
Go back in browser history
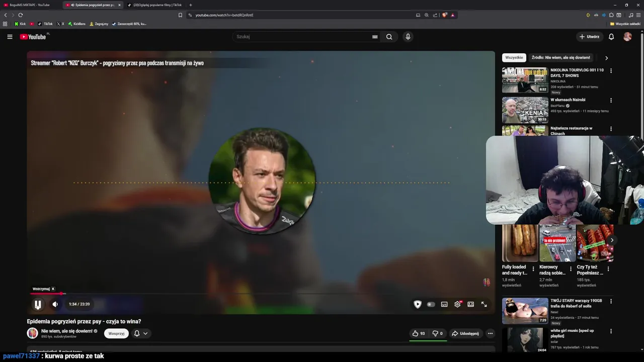pos(5,15)
